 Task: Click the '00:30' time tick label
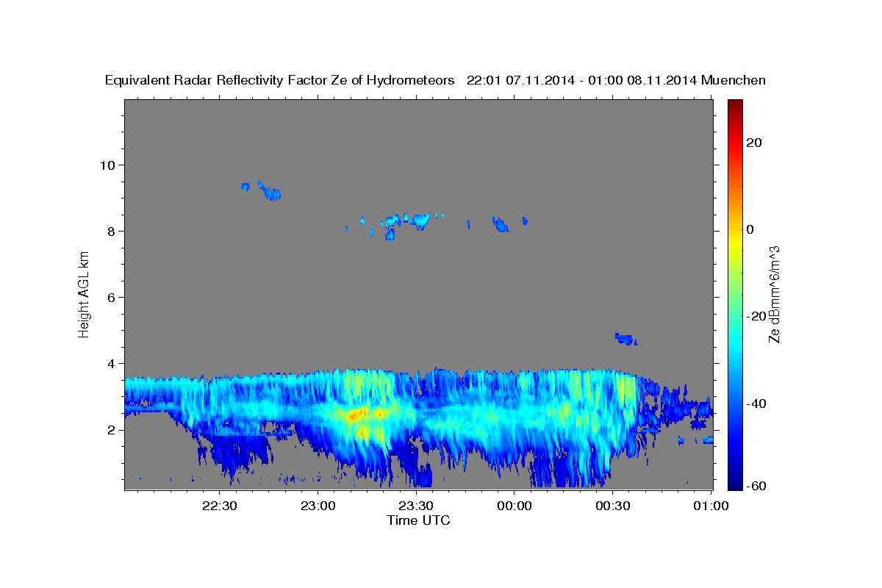[612, 506]
